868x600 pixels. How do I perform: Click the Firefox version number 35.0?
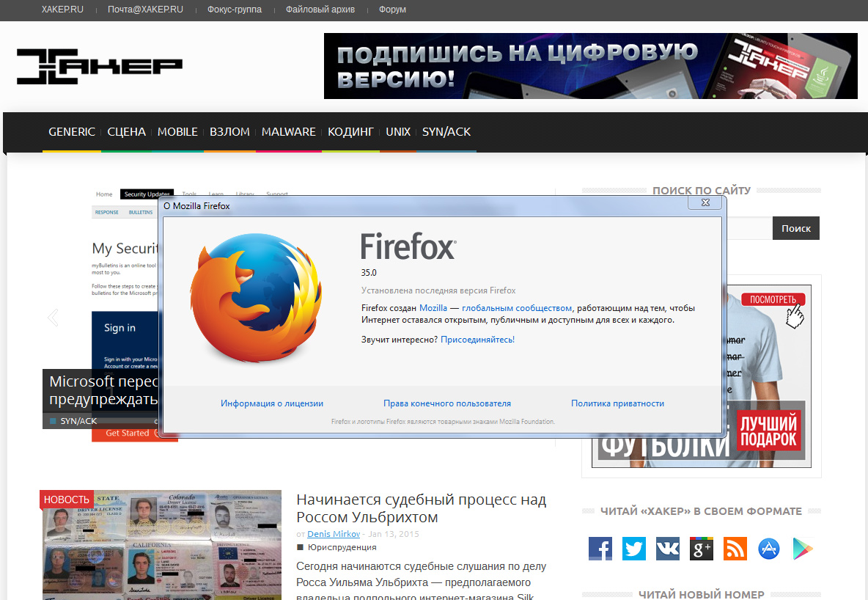(369, 273)
